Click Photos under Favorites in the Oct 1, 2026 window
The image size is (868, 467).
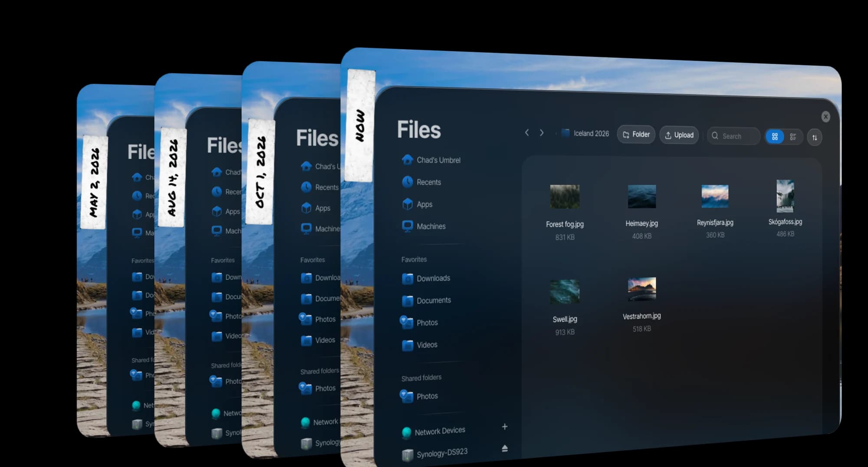[x=317, y=319]
